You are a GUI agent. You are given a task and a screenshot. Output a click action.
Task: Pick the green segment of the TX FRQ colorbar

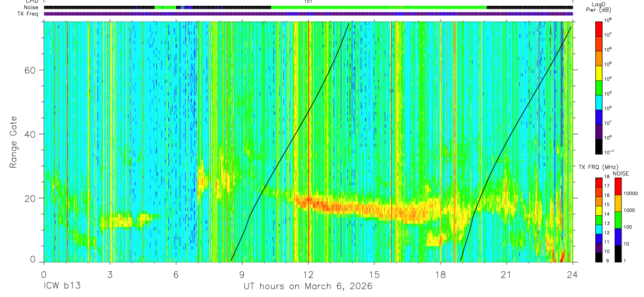[x=598, y=220]
